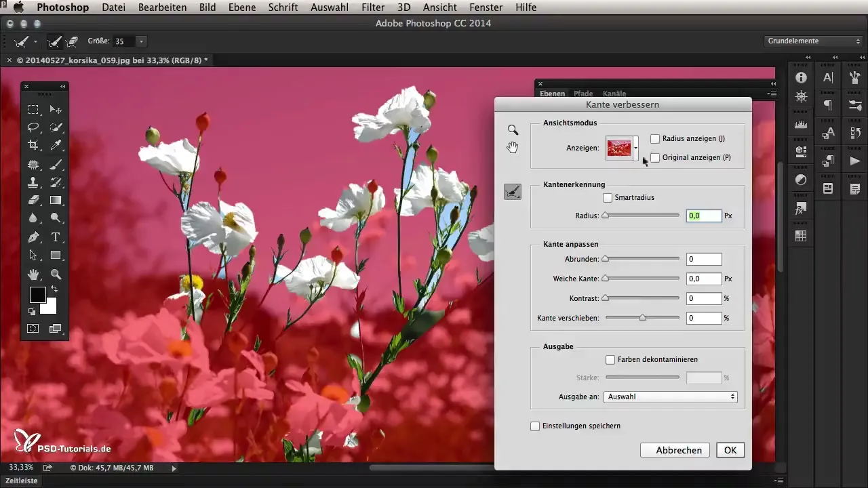Select the Dodge tool
868x488 pixels.
(56, 218)
